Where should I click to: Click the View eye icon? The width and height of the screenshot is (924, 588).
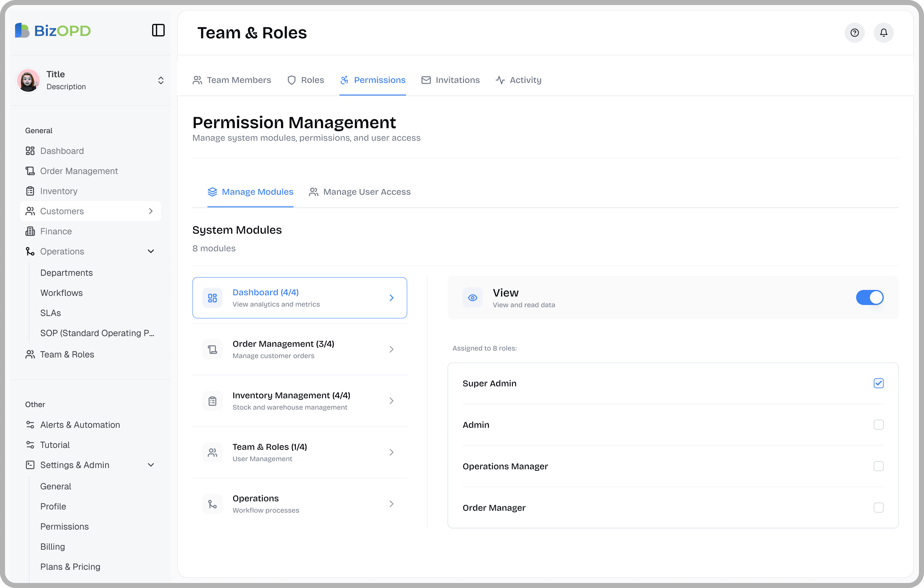472,298
